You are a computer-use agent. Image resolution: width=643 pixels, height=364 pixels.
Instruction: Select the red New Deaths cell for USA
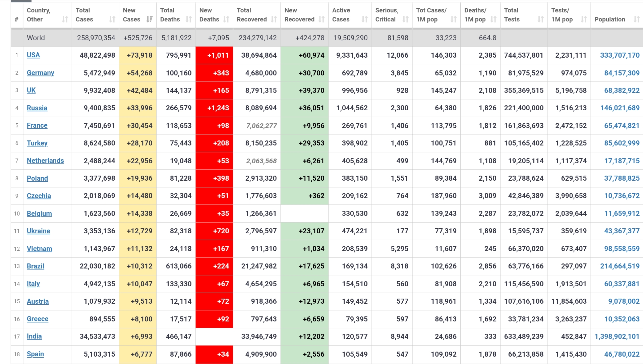point(214,55)
